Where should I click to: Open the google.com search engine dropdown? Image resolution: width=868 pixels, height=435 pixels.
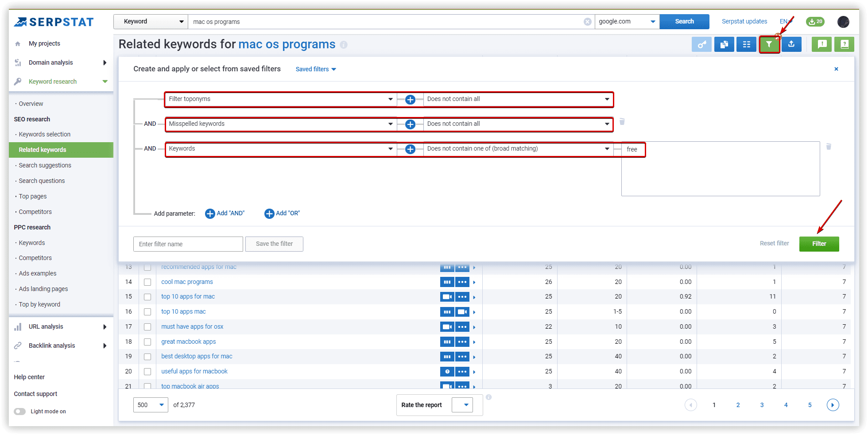point(627,22)
